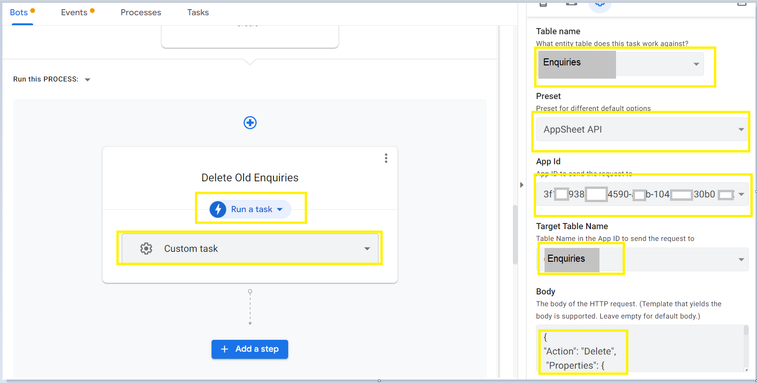Open the Run a task dropdown
This screenshot has width=757, height=383.
click(x=251, y=209)
